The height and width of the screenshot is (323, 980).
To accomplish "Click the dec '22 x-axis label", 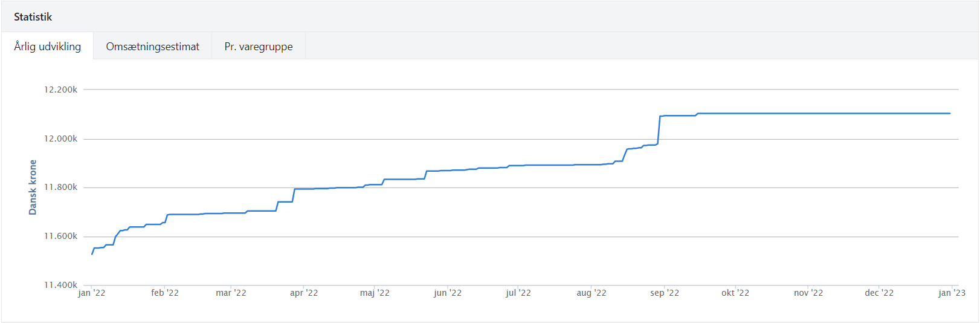I will pos(879,293).
